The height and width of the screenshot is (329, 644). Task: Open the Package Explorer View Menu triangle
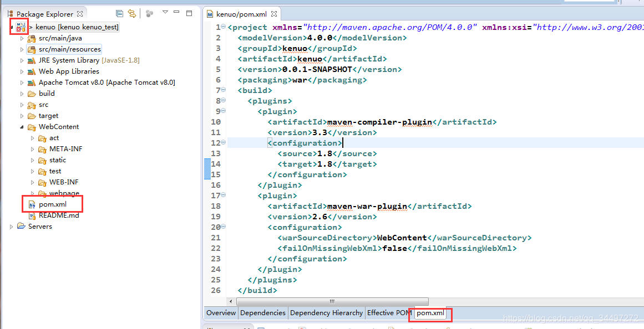pos(165,12)
